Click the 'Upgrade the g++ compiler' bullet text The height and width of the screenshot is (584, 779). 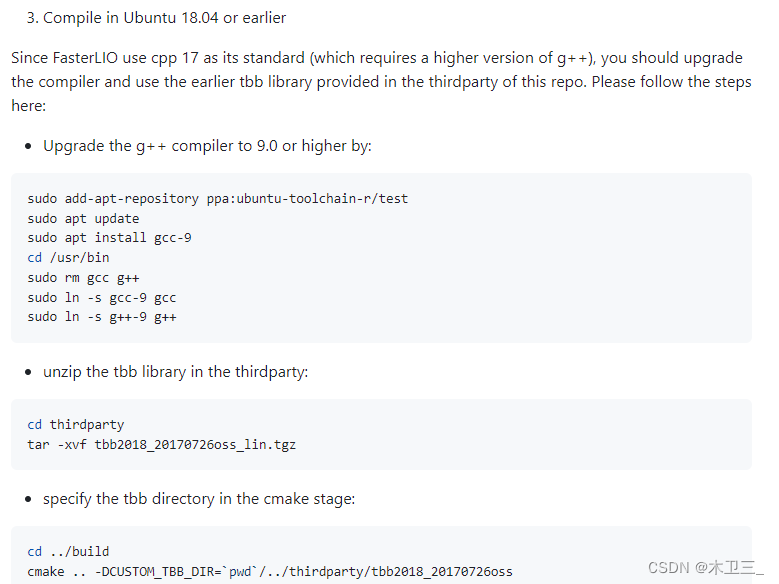point(207,146)
